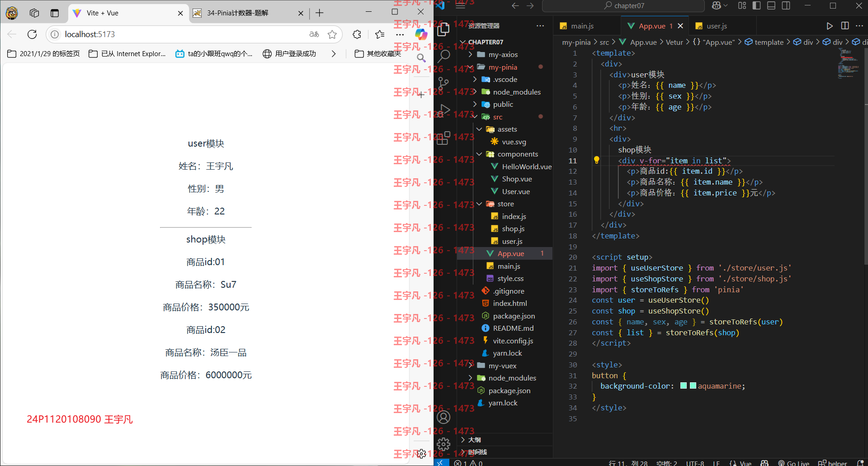
Task: Open User.vue in the explorer tree
Action: tap(505, 191)
